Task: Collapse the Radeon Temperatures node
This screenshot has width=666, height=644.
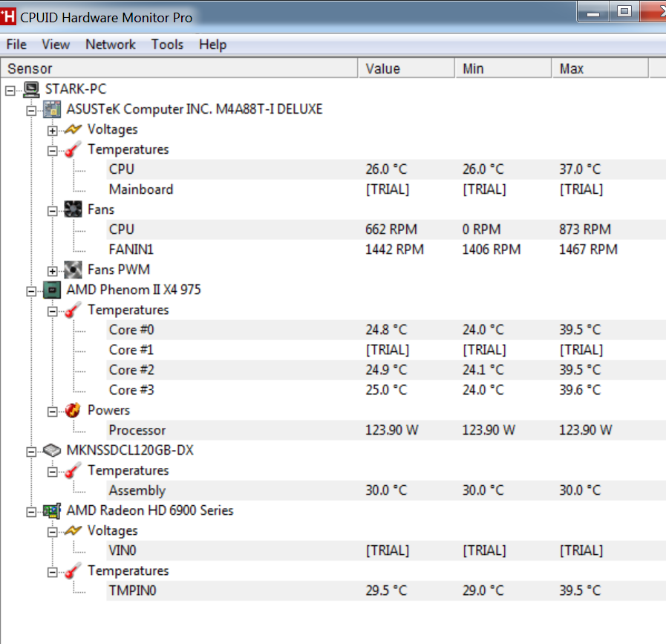Action: 52,572
